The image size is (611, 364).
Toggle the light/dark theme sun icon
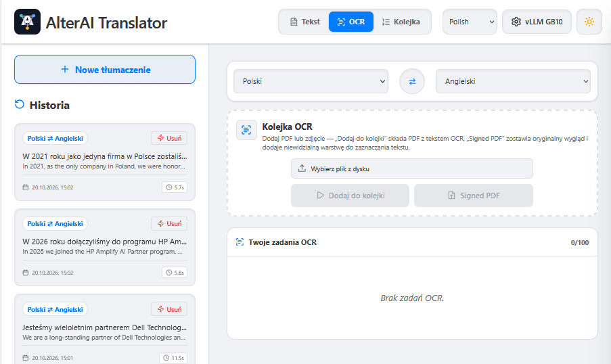coord(589,22)
